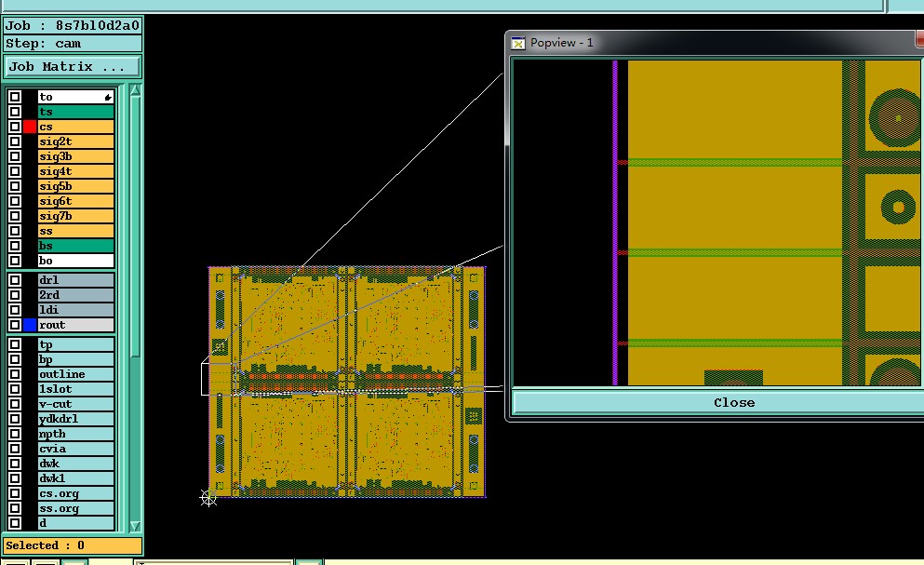924x565 pixels.
Task: Toggle checkbox for layer bo
Action: tap(15, 261)
